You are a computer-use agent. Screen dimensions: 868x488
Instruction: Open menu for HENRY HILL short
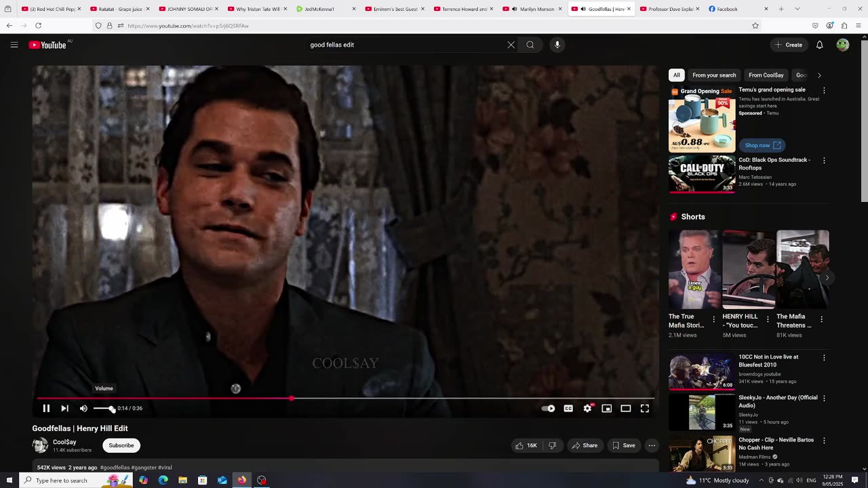click(x=768, y=319)
